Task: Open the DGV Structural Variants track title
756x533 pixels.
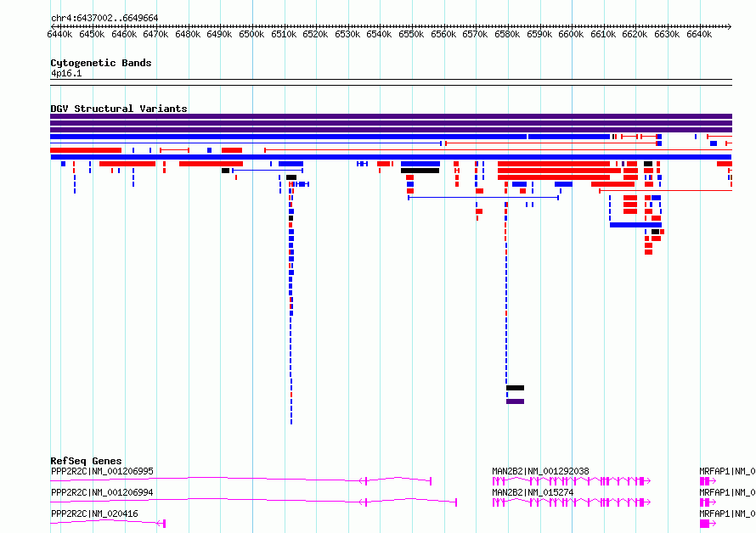Action: 119,109
